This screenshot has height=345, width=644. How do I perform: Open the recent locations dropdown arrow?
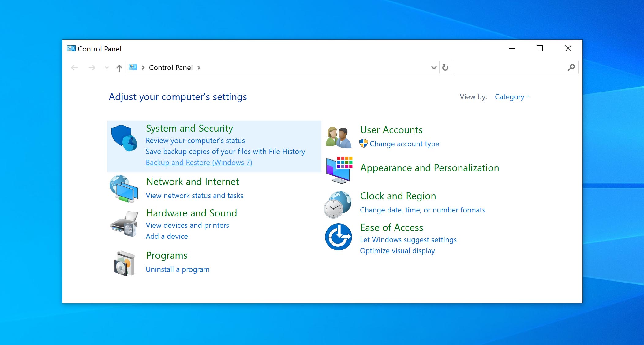[x=107, y=68]
